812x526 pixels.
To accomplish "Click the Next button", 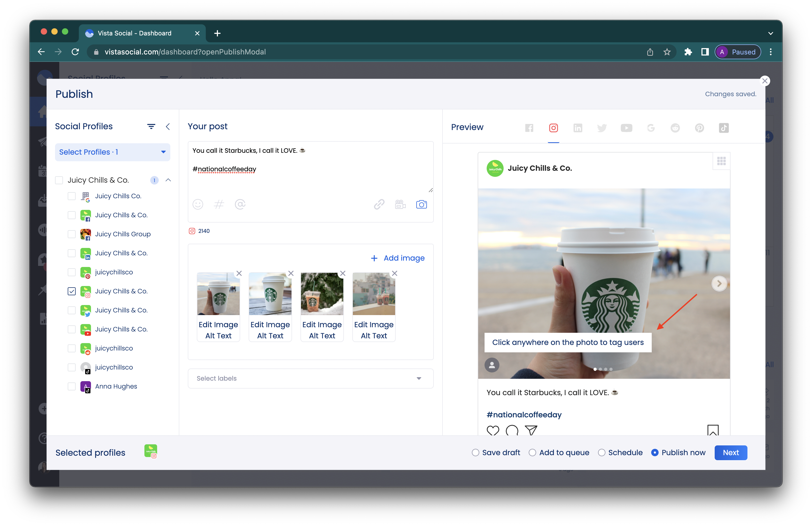I will pos(731,453).
